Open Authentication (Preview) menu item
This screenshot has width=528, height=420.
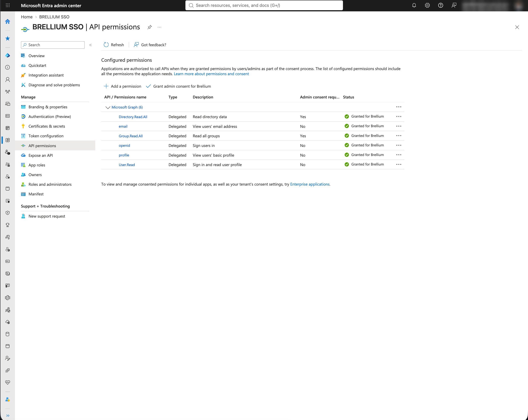49,117
